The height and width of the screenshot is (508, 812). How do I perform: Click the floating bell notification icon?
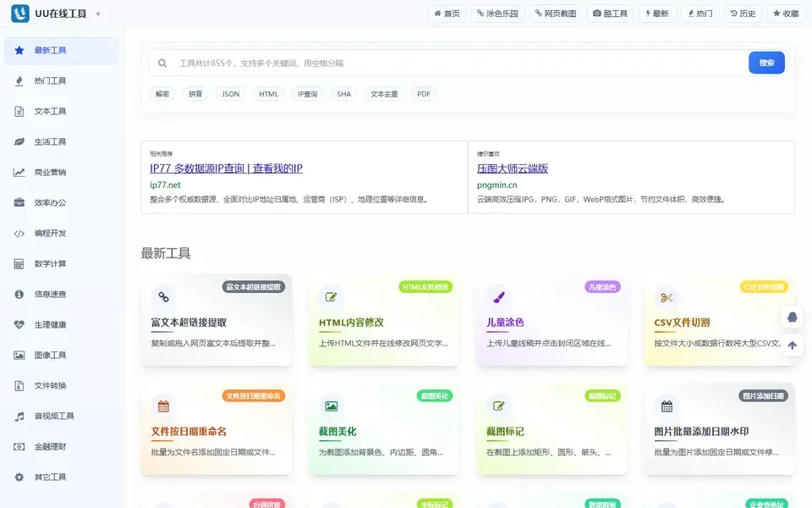(792, 317)
